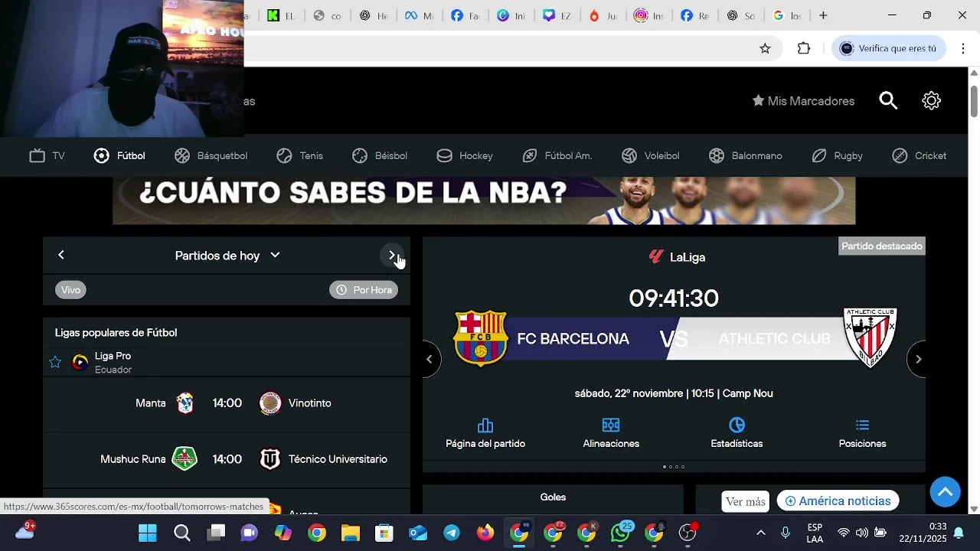Open WhatsApp from taskbar
980x551 pixels.
[620, 533]
